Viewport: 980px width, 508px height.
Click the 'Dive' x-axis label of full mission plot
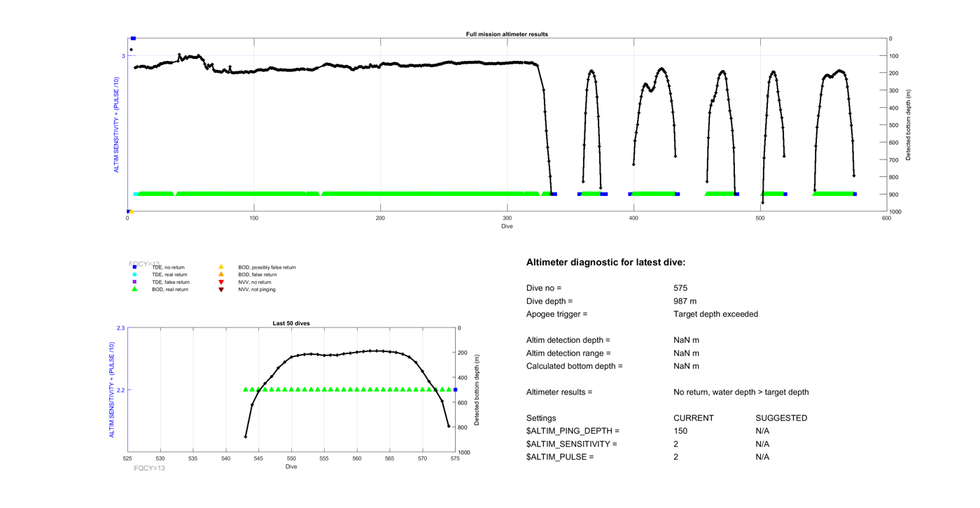507,226
